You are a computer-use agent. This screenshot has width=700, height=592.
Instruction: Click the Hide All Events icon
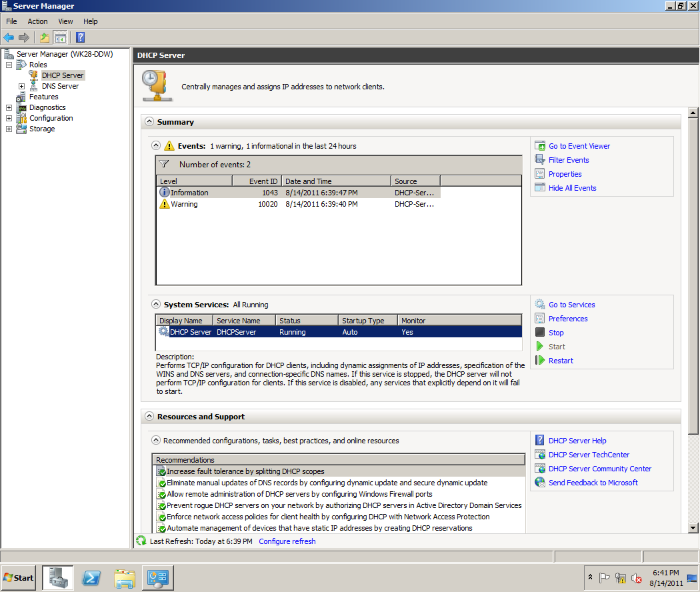540,187
